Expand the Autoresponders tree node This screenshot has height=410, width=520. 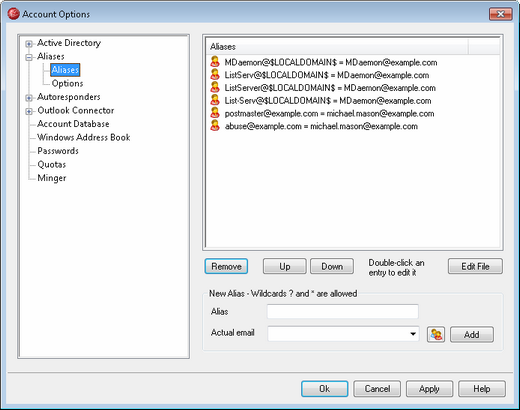(29, 98)
